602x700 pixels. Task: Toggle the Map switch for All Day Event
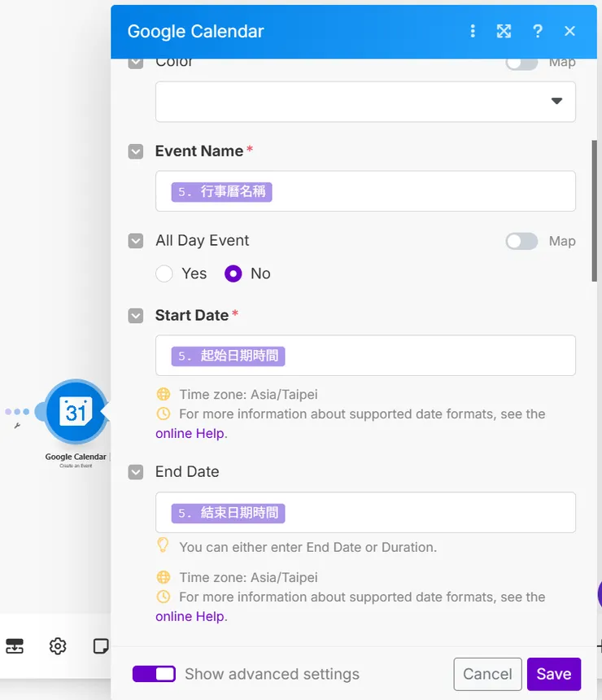pos(521,241)
